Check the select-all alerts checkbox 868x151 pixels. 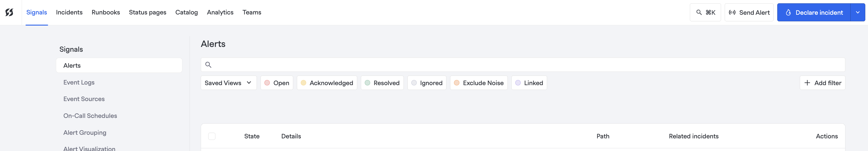[x=212, y=136]
